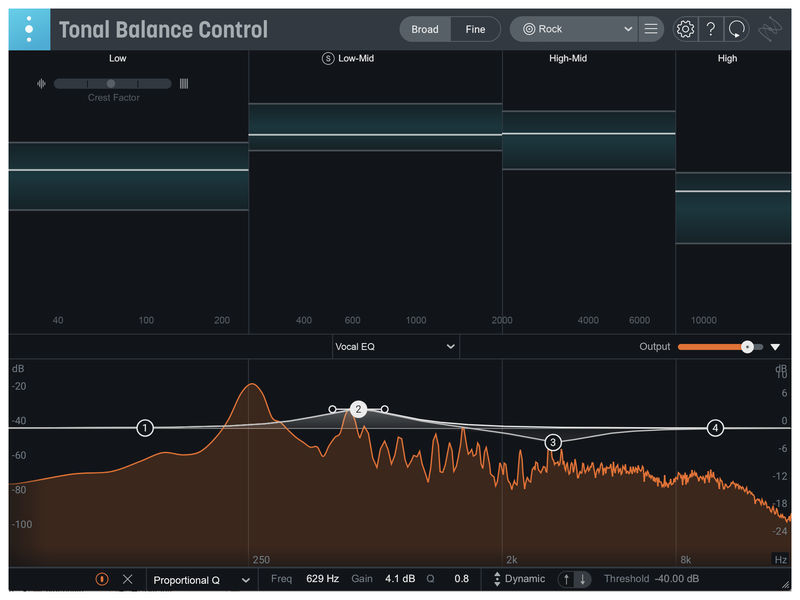Open the Vocal EQ source dropdown

pyautogui.click(x=395, y=346)
